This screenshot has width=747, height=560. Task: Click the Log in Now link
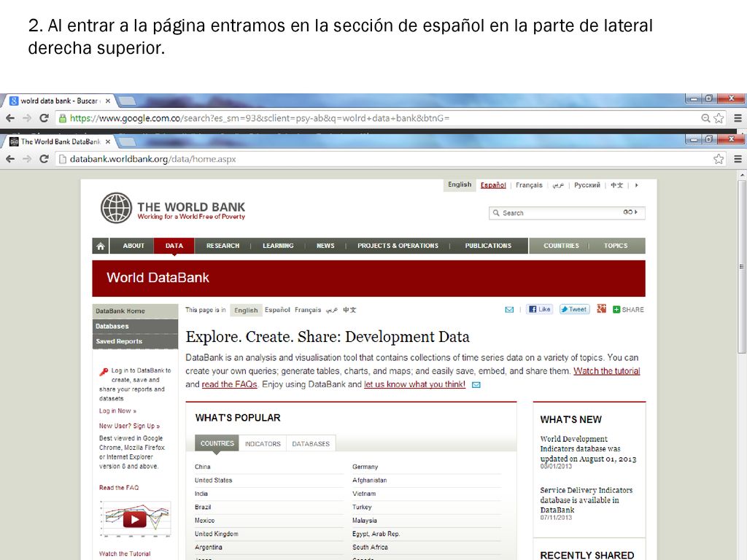[x=117, y=411]
